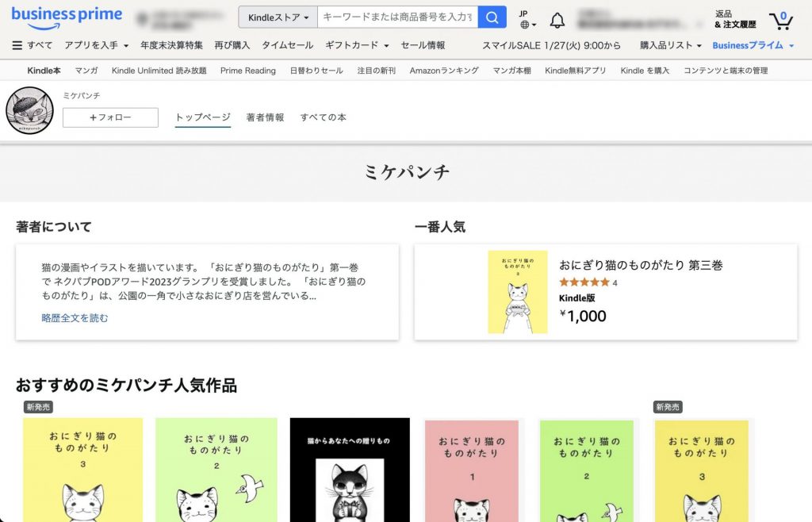Click the おにぎり猫のものがたり 第三巻 cover thumbnail
The width and height of the screenshot is (812, 522).
point(518,293)
